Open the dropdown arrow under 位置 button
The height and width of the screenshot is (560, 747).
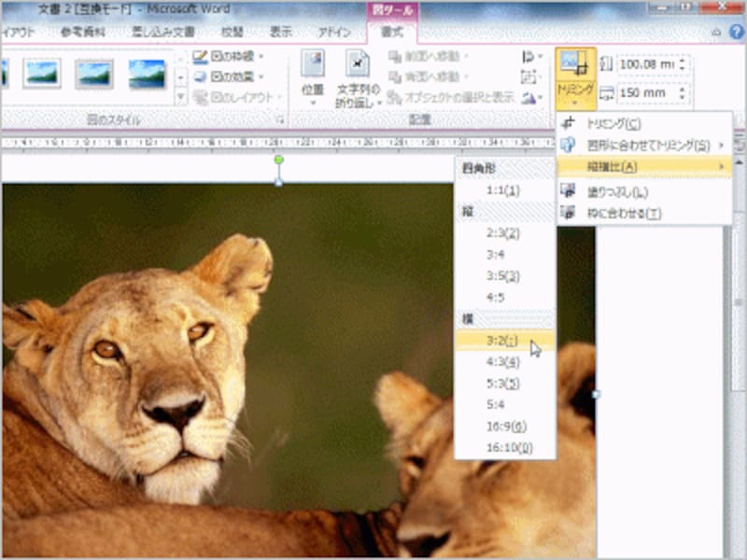[313, 103]
